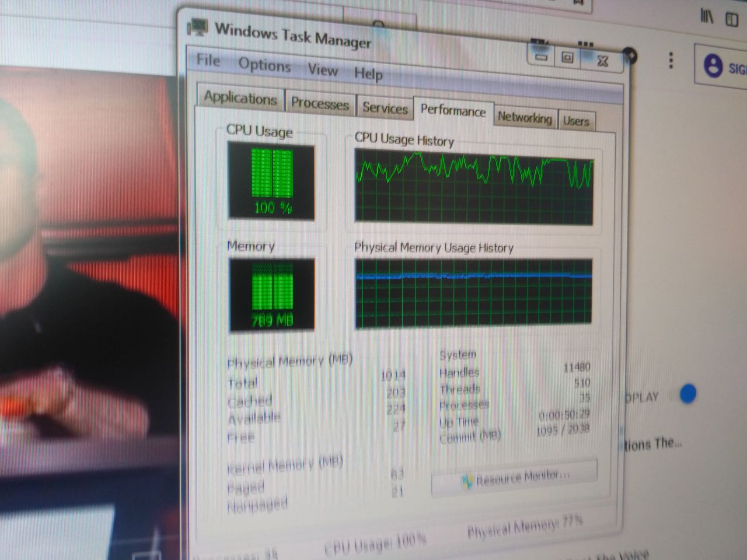Click the CPU Usage History graph

click(x=474, y=187)
